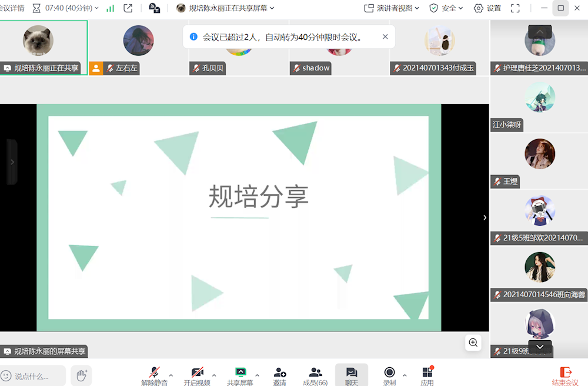Click the hourglass timer icon
The height and width of the screenshot is (386, 588).
tap(36, 8)
